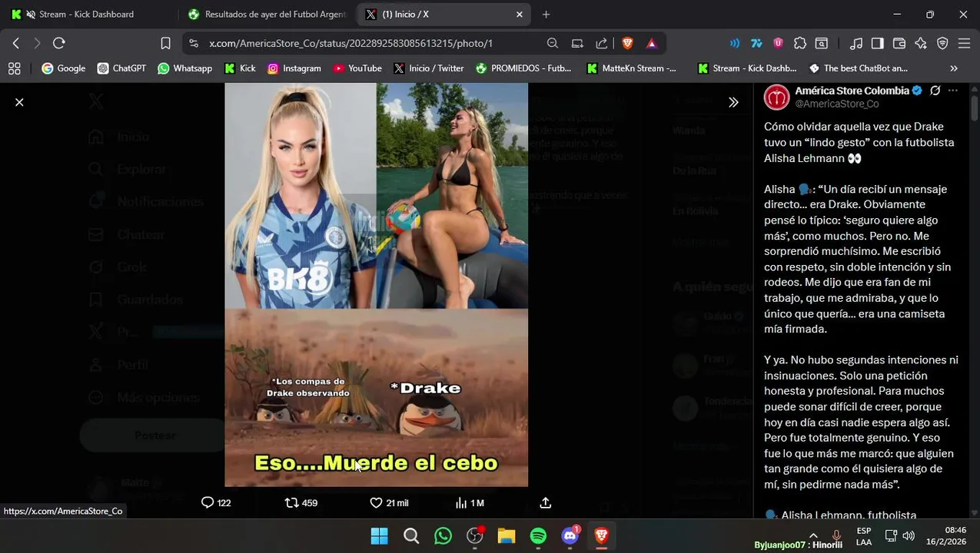The width and height of the screenshot is (980, 553).
Task: Switch to Stream - Kick Dashboard tab
Action: coord(86,14)
